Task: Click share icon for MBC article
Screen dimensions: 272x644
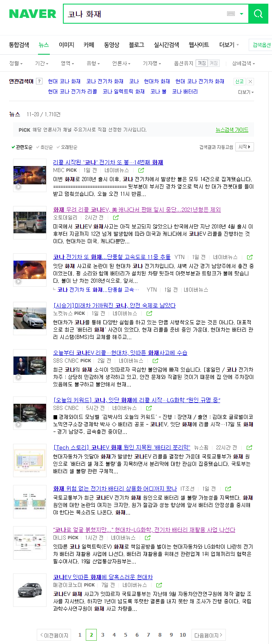Action: (141, 170)
